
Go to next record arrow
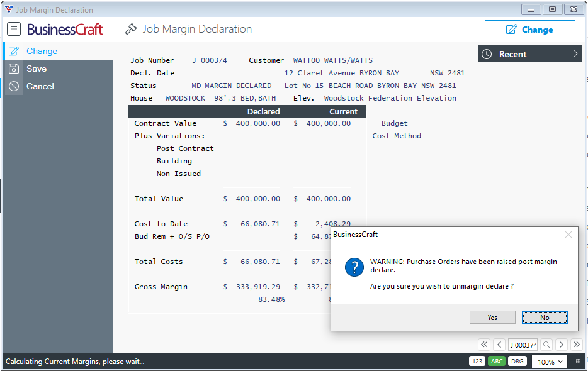click(561, 345)
